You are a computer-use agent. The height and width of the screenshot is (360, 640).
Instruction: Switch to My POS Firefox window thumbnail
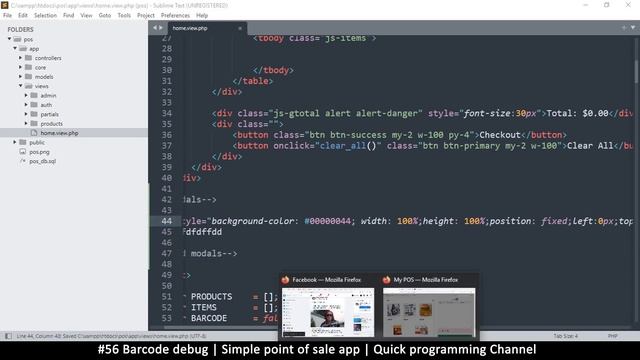tap(429, 312)
